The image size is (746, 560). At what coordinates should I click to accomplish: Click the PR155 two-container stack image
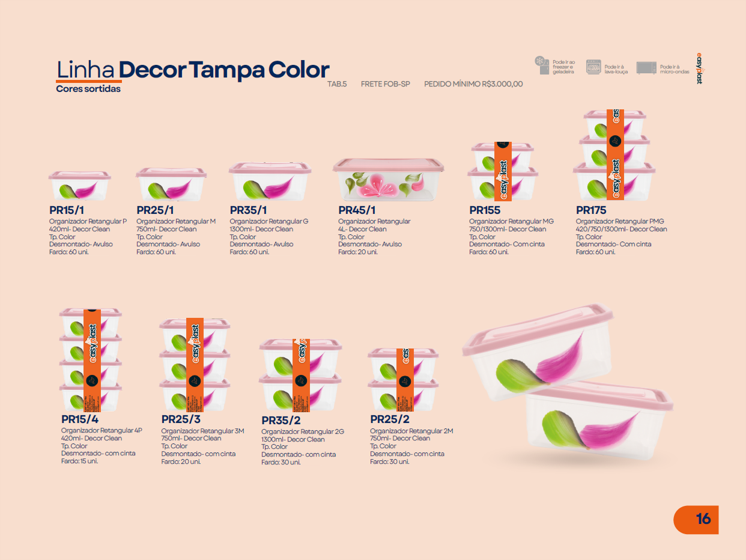[502, 172]
